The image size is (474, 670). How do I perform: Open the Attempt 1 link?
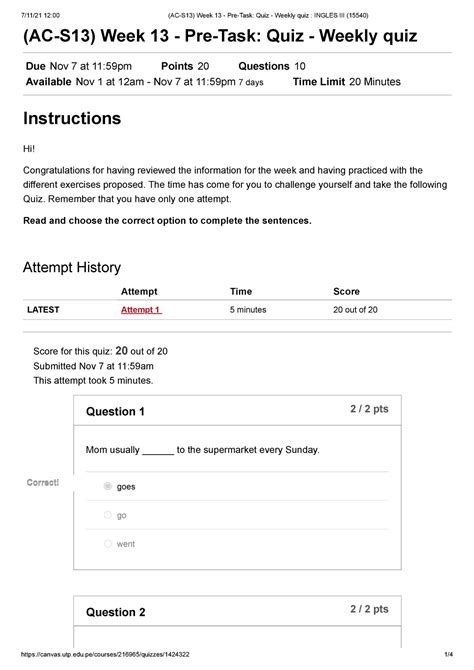click(x=141, y=310)
